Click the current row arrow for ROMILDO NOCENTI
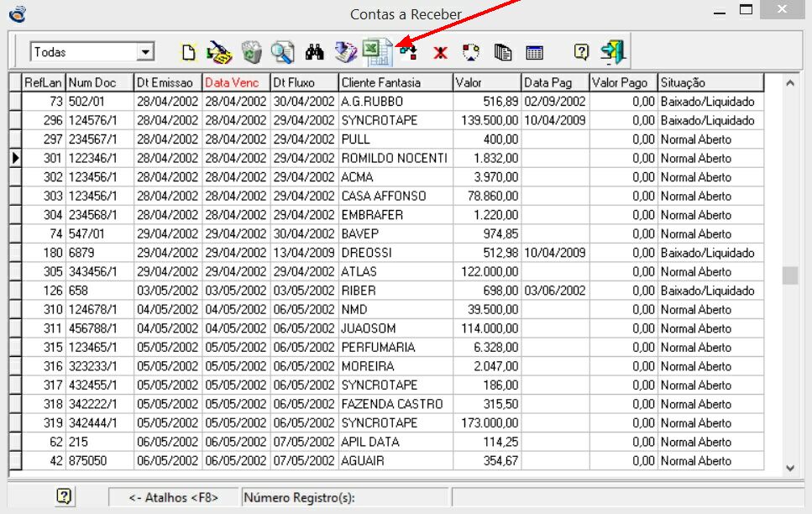 click(15, 158)
